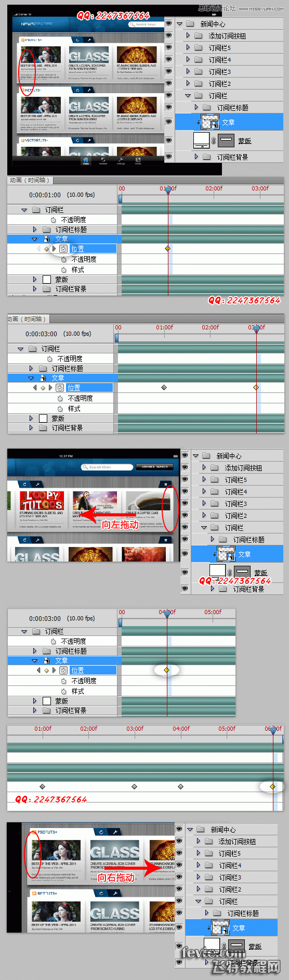Click wrench icon on the LOOPY TUTOOS card header
This screenshot has width=289, height=980.
tap(37, 485)
